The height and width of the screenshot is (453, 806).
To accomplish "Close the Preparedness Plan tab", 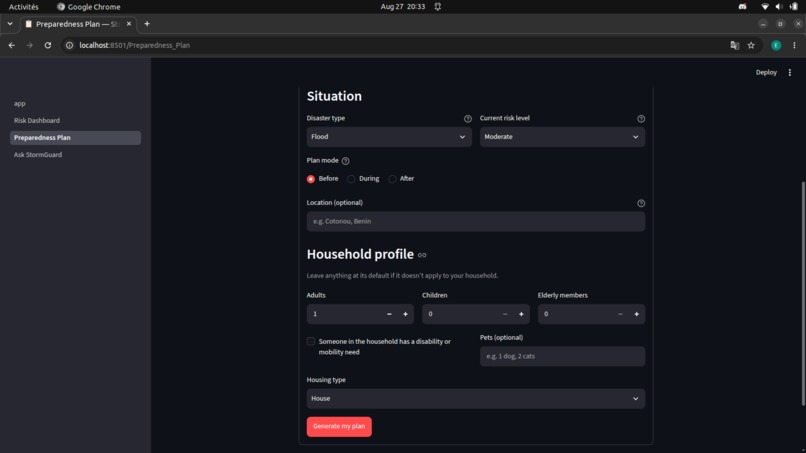I will [129, 24].
